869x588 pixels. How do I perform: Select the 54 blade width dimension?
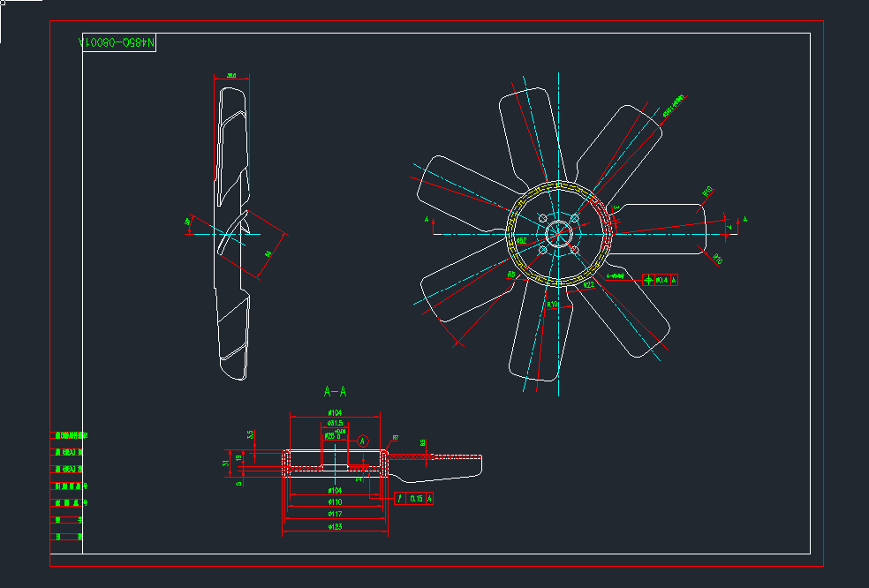click(268, 253)
